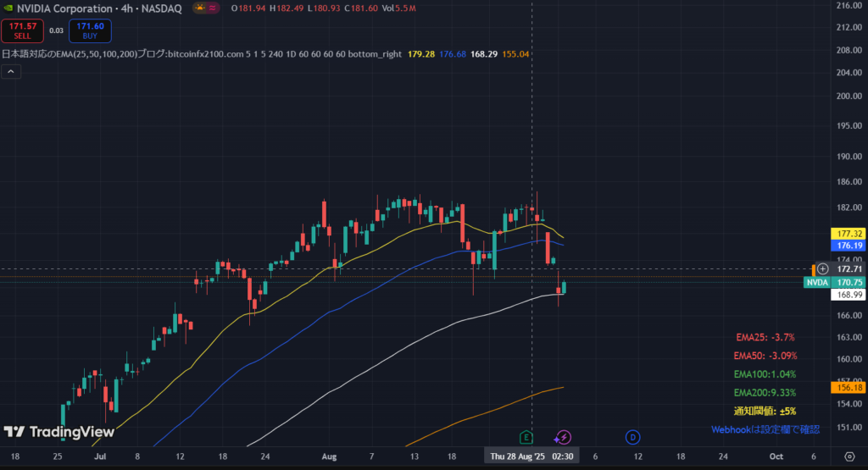This screenshot has width=868, height=470.
Task: Click the 166.00 price scale label
Action: (x=849, y=315)
